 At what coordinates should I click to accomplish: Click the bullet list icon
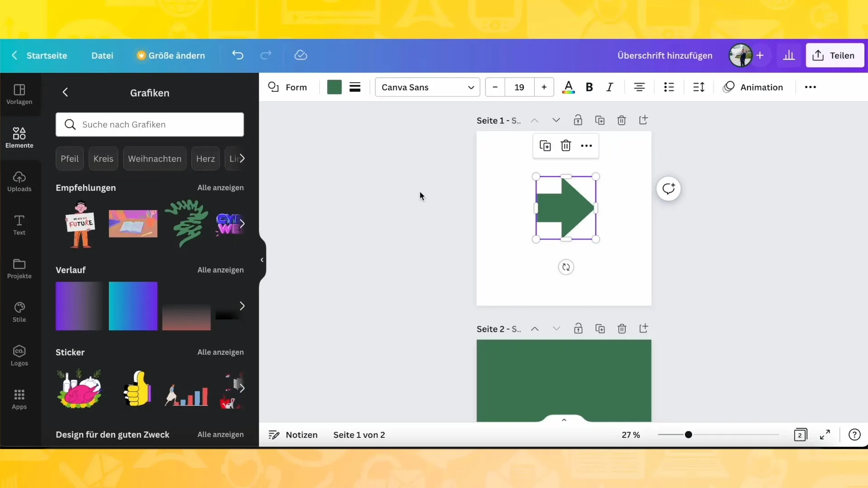[669, 87]
